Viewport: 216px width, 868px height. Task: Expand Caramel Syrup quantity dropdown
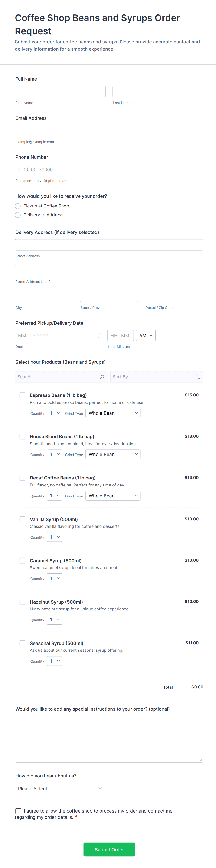[54, 579]
